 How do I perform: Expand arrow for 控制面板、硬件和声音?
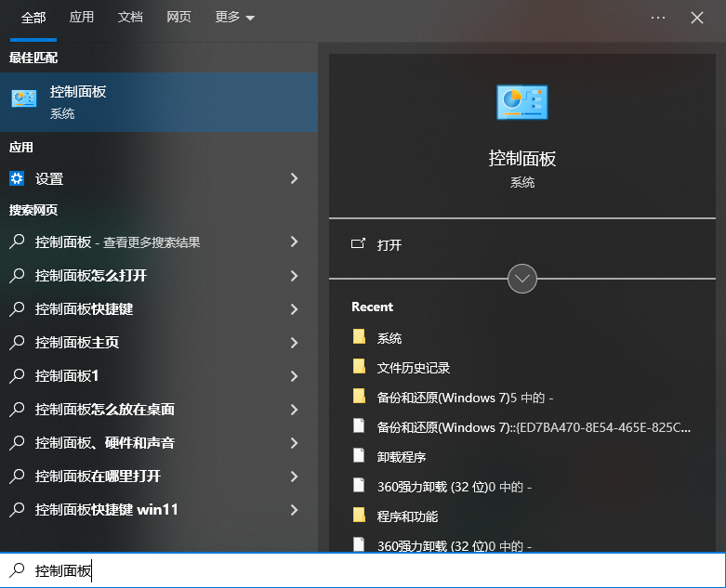(294, 443)
